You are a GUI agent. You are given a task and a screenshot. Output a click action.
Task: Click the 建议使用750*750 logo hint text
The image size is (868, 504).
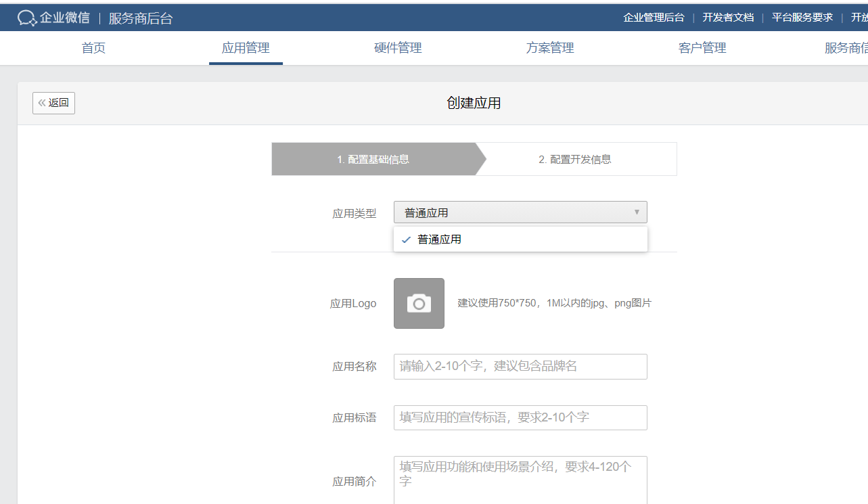coord(555,303)
